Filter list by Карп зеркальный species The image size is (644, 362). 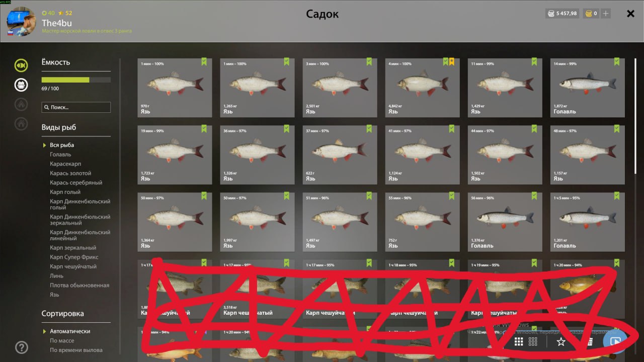[73, 248]
